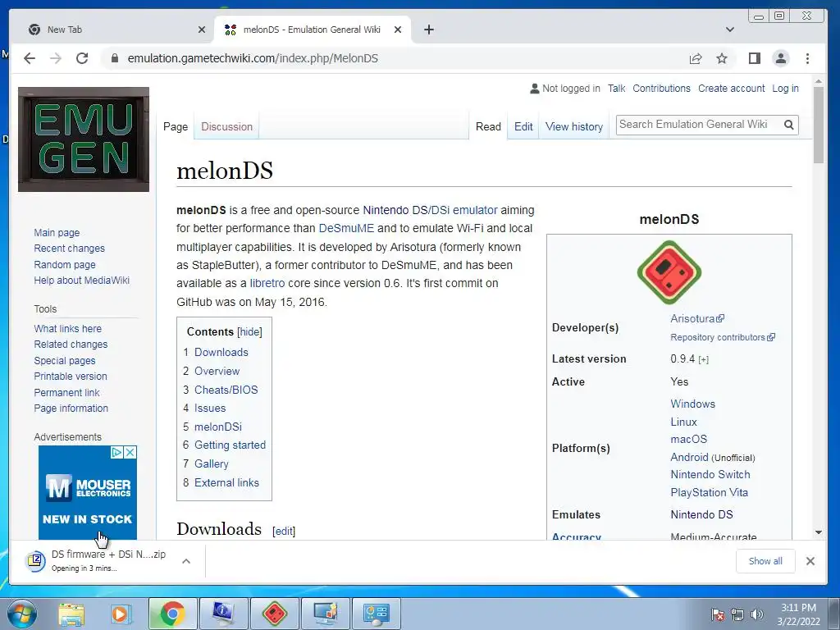
Task: Open the media player taskbar icon
Action: (121, 614)
